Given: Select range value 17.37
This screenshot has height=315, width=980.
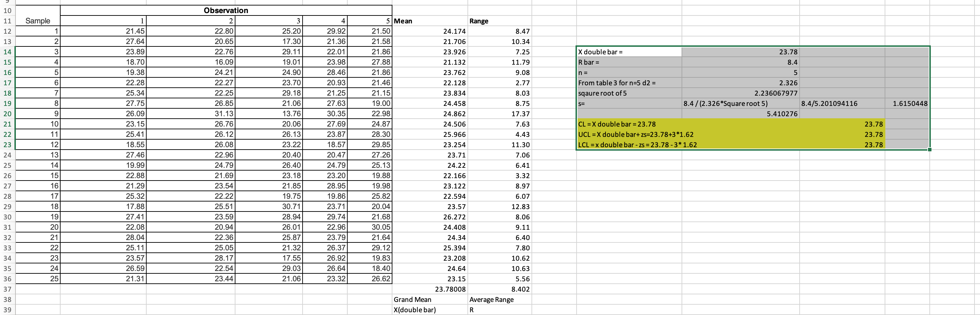Looking at the screenshot, I should [499, 113].
